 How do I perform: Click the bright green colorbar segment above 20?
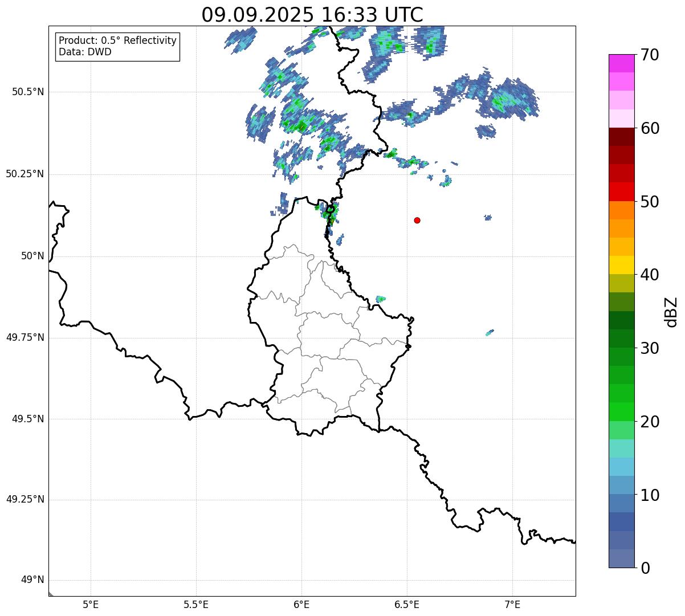pos(621,411)
